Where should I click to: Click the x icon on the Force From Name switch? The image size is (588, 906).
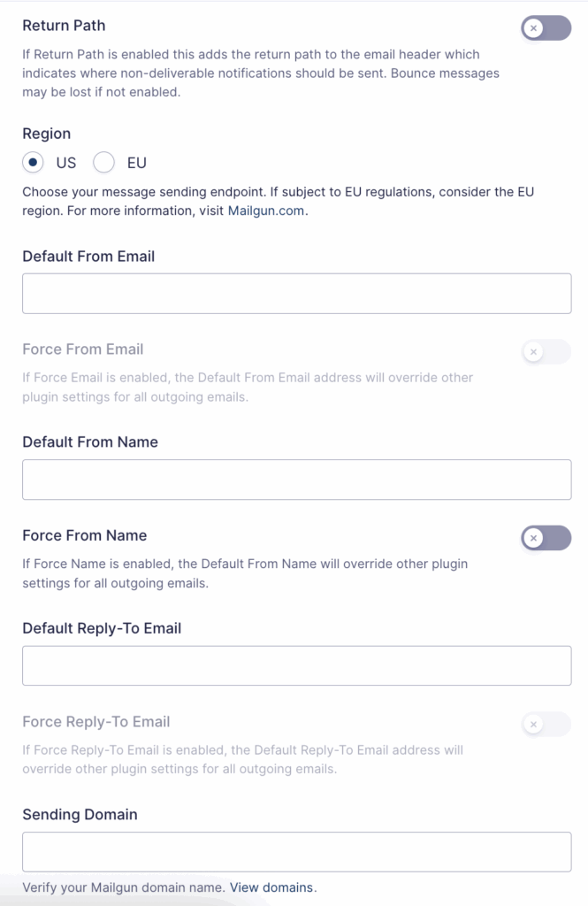click(x=533, y=538)
